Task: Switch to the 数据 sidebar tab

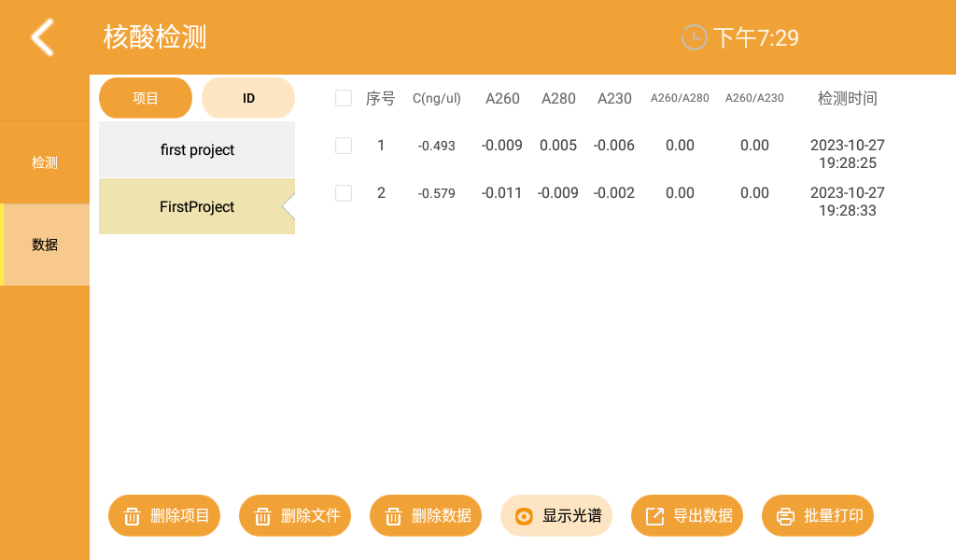Action: pyautogui.click(x=44, y=245)
